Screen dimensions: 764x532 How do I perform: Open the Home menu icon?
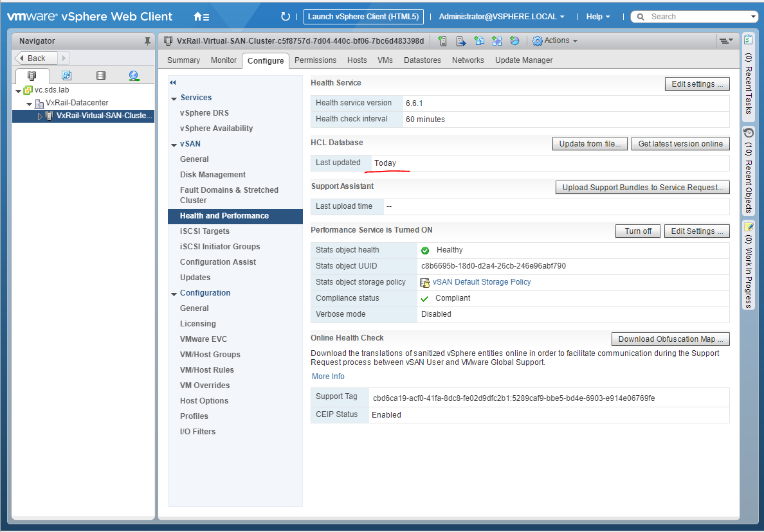[201, 17]
